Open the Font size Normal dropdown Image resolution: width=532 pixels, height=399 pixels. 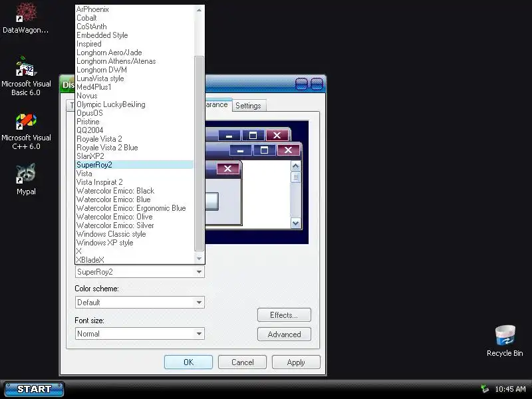[x=140, y=334]
